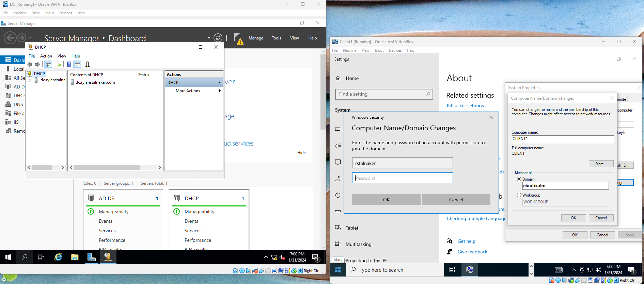Open DHCP console icon on DC taskbar
Screen dimensions: 644x284
coord(108,257)
